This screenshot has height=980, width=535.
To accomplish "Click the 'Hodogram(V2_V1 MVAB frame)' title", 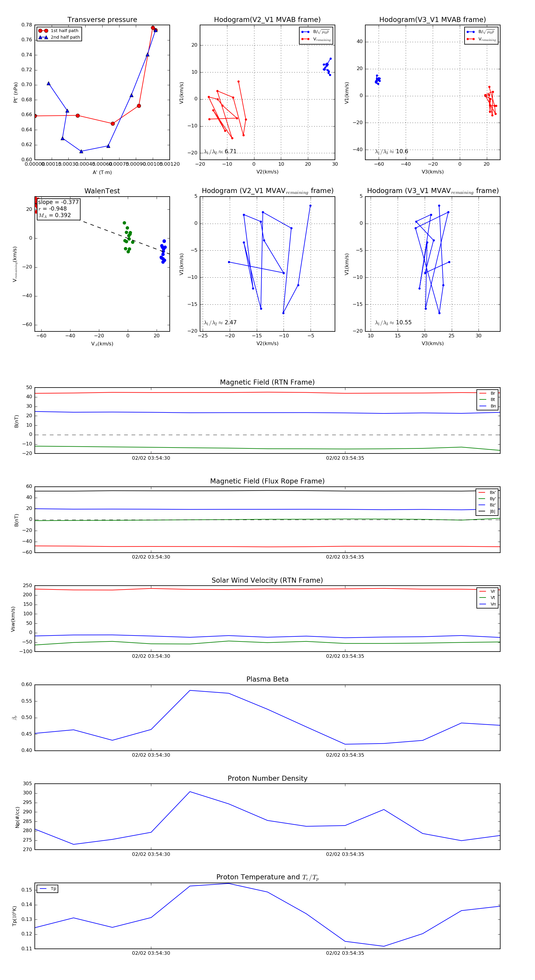I will coord(267,20).
